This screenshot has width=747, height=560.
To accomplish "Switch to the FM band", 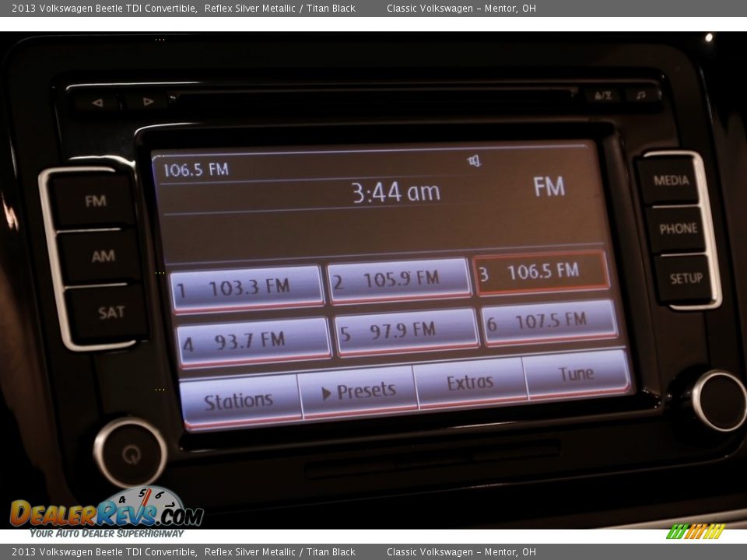I will (95, 201).
